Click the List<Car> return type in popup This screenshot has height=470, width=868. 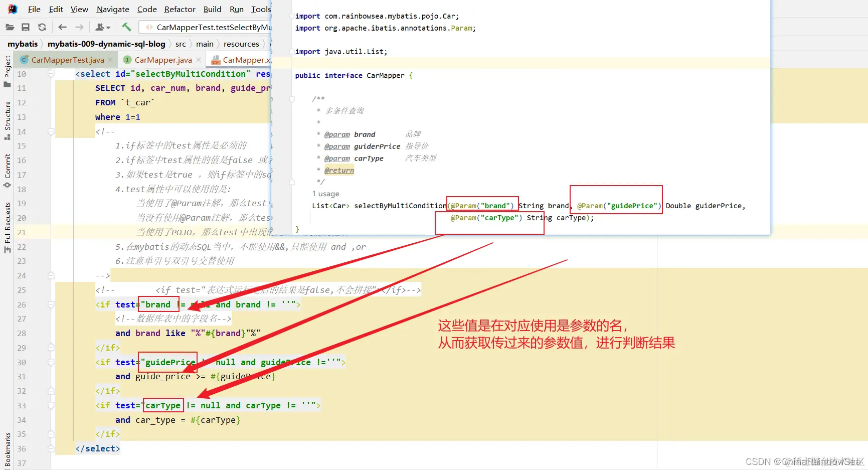[330, 206]
